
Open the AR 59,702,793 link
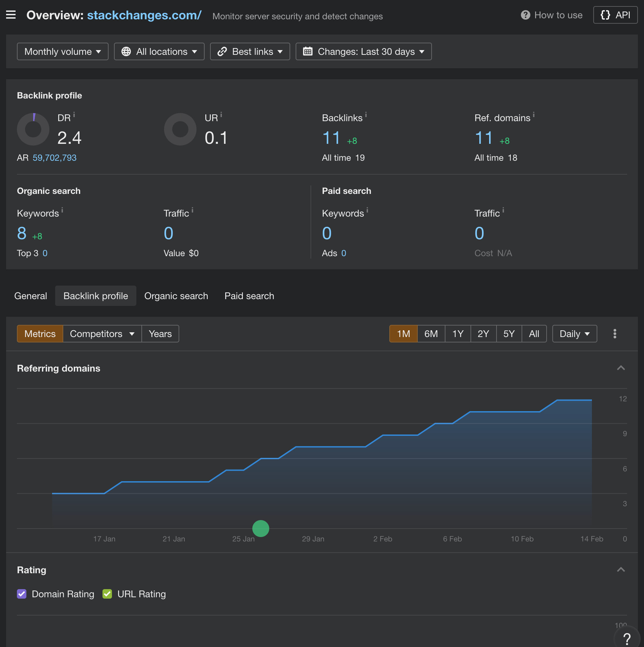click(x=54, y=158)
